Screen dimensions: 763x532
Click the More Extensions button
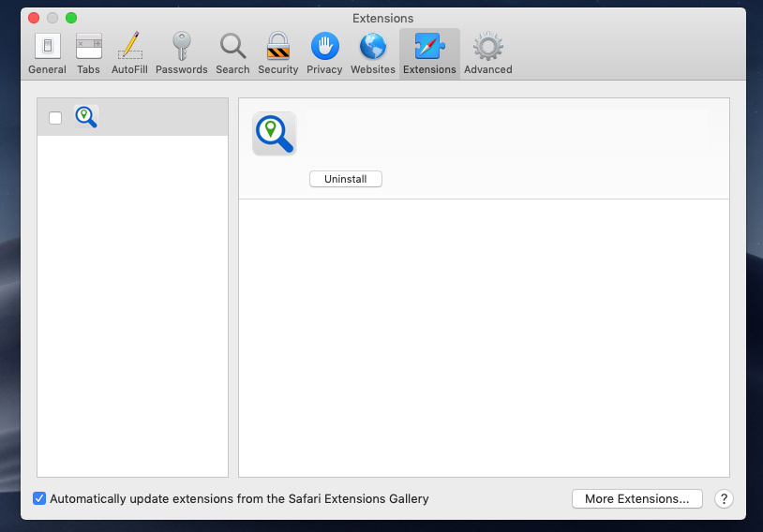[636, 498]
